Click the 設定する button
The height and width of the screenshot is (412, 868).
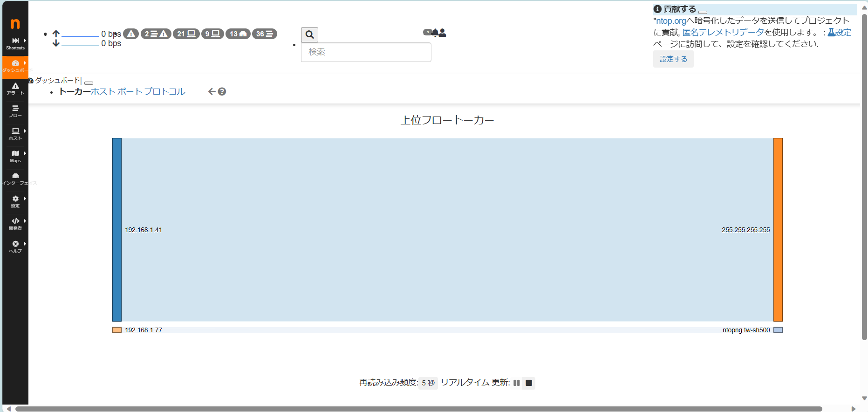[x=673, y=59]
